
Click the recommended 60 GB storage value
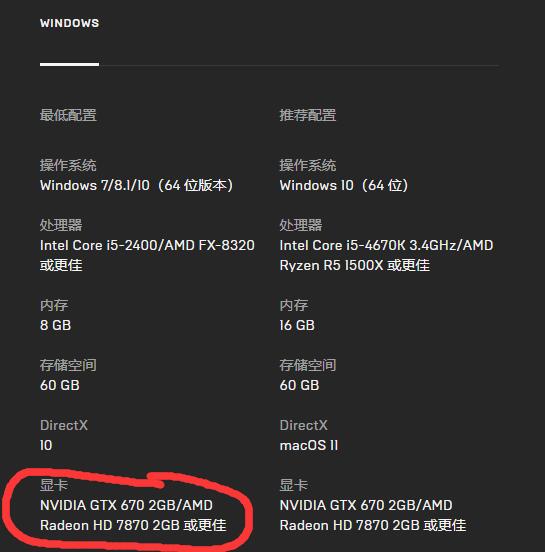299,385
